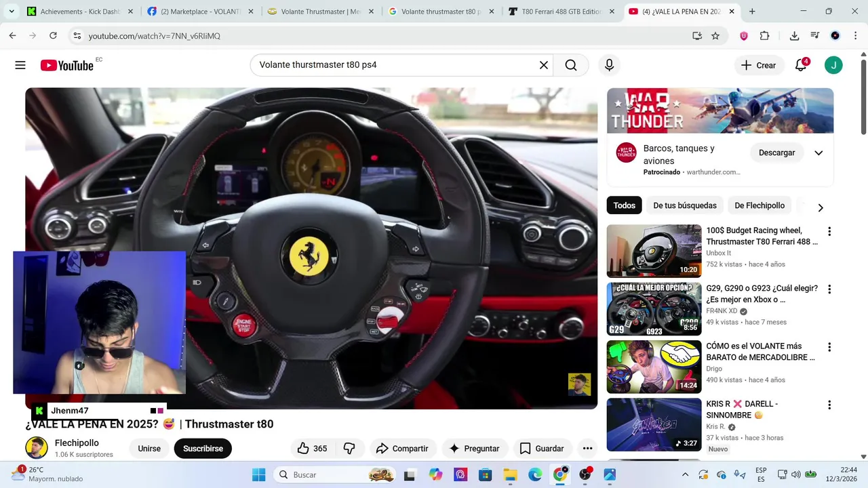This screenshot has width=868, height=488.
Task: Open the Flechipollo channel name link
Action: (77, 443)
